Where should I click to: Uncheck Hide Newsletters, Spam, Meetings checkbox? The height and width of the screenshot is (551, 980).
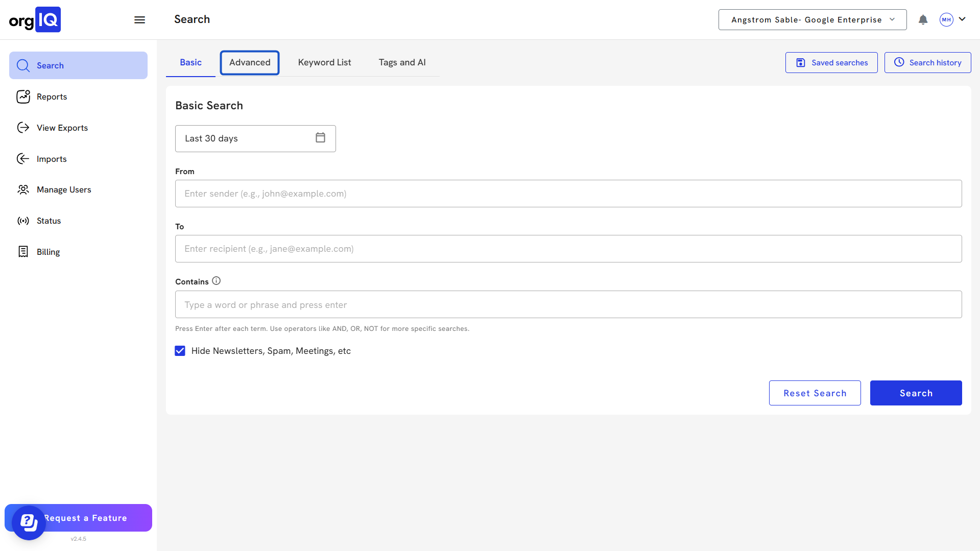tap(180, 351)
